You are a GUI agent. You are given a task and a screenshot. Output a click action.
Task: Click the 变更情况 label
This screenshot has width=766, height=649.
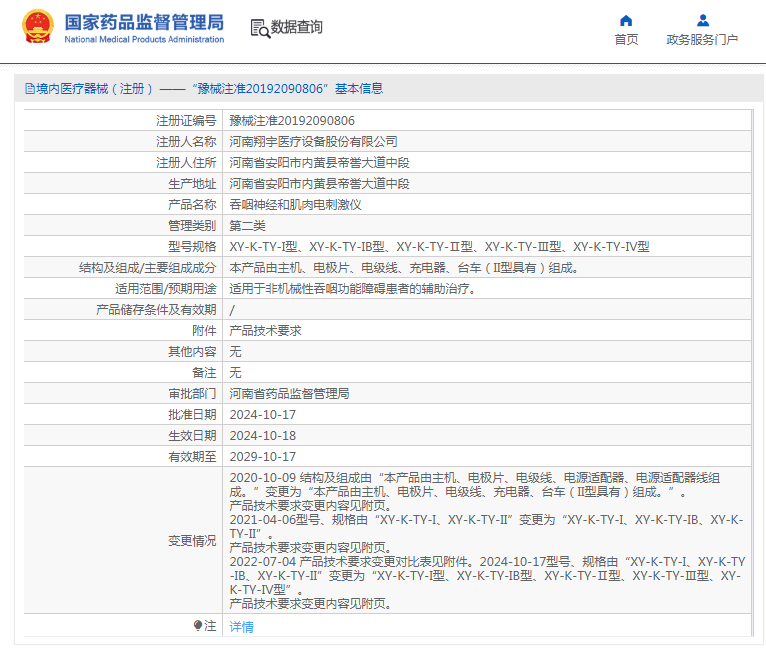pos(192,541)
